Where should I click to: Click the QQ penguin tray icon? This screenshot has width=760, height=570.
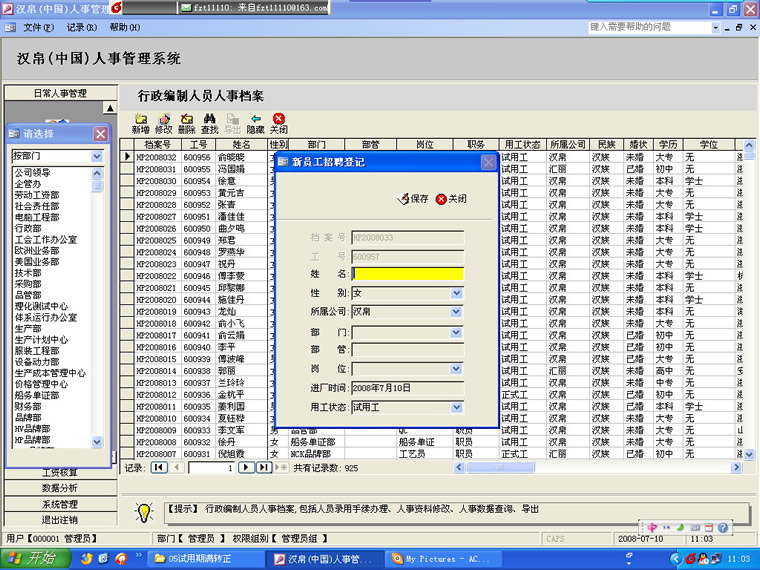tap(702, 559)
